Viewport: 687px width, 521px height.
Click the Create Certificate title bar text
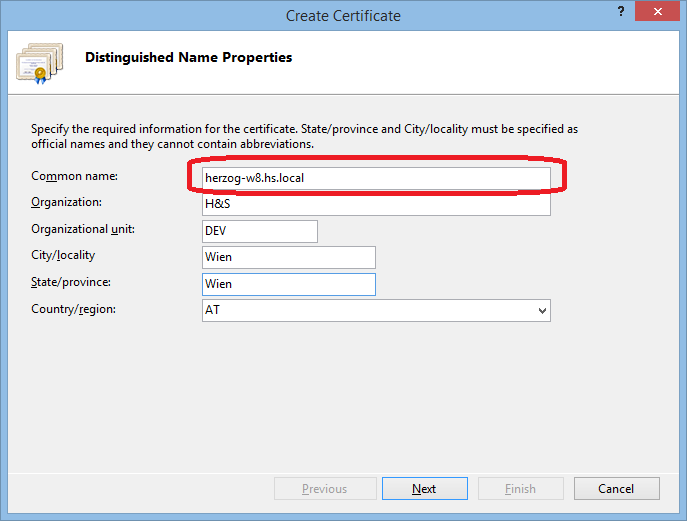(x=343, y=15)
